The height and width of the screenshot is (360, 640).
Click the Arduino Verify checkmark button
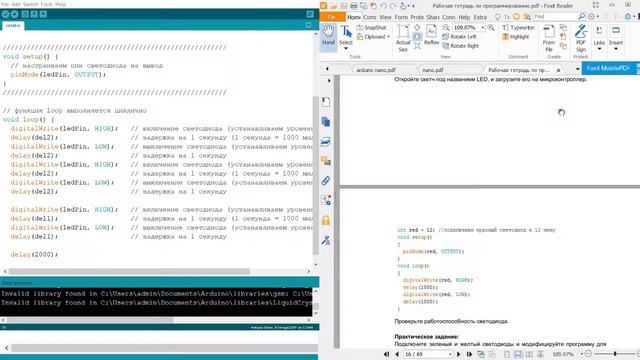point(5,14)
